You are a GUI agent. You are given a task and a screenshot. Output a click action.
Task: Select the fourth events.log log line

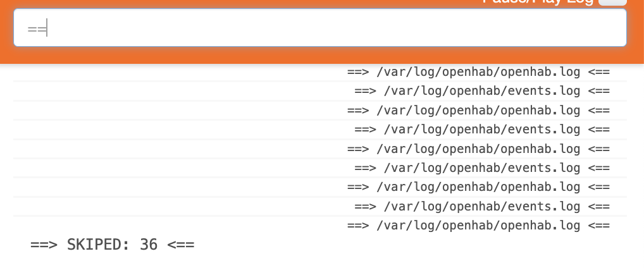[482, 207]
